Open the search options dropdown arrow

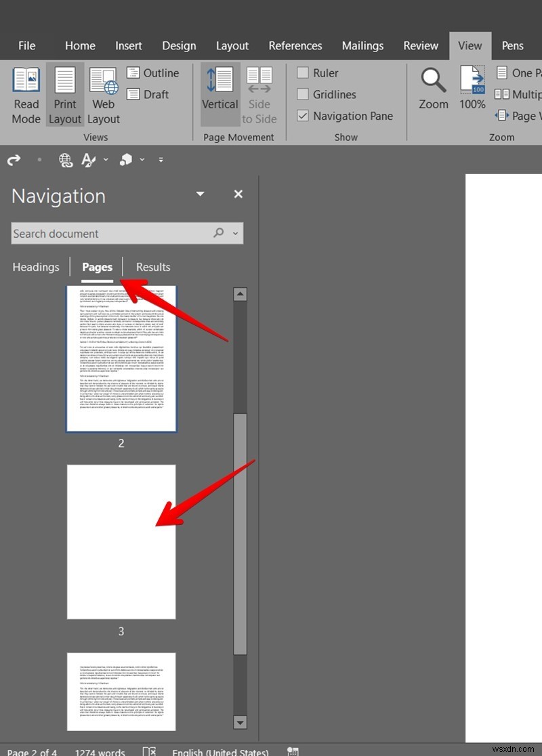pos(235,233)
